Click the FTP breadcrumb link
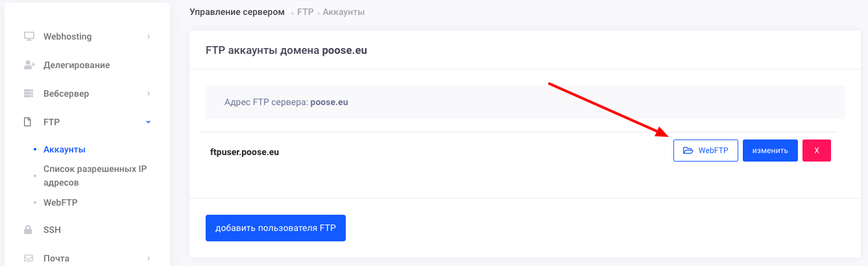This screenshot has height=266, width=868. click(x=305, y=12)
